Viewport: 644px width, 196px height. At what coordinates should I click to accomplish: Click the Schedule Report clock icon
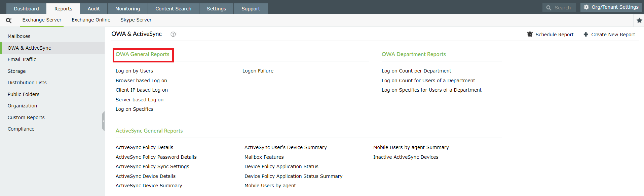point(530,34)
